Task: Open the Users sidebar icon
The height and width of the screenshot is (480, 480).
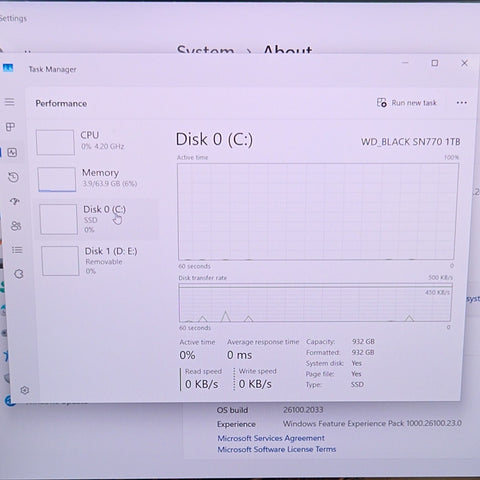Action: pyautogui.click(x=16, y=226)
